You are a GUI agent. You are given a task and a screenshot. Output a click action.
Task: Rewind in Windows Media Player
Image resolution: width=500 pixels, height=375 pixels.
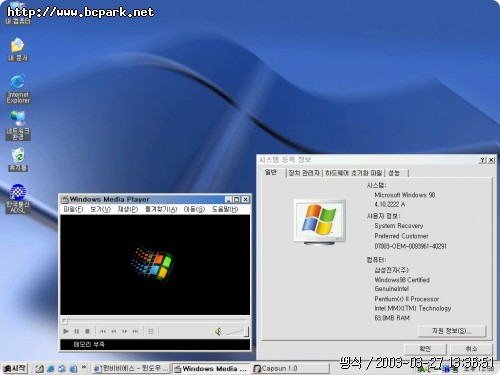point(114,331)
